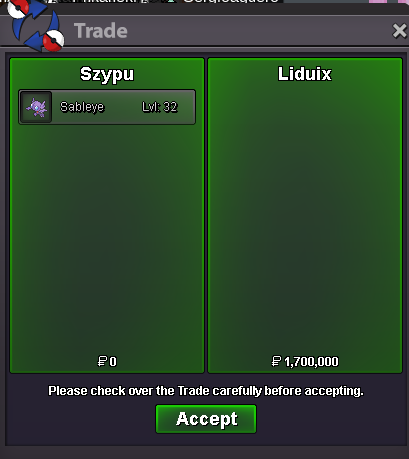Click the Trade arrows Pokéball logo
Screen dimensions: 409x459
point(36,26)
